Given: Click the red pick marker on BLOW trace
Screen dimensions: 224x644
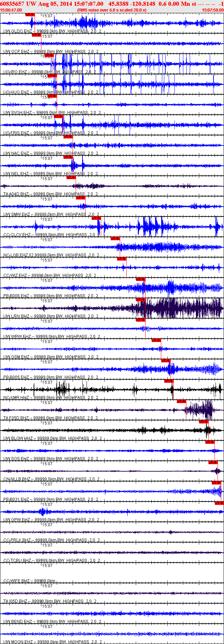Looking at the screenshot, I should click(204, 422).
